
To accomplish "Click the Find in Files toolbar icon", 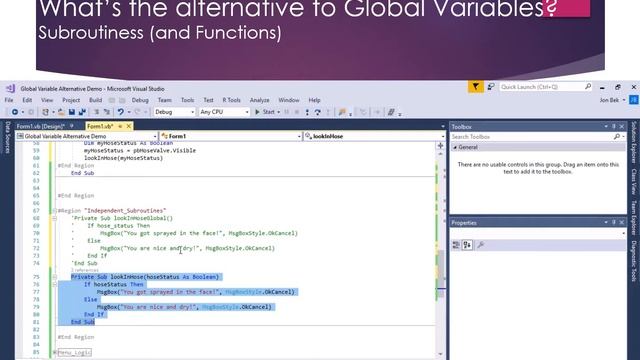I will [342, 112].
